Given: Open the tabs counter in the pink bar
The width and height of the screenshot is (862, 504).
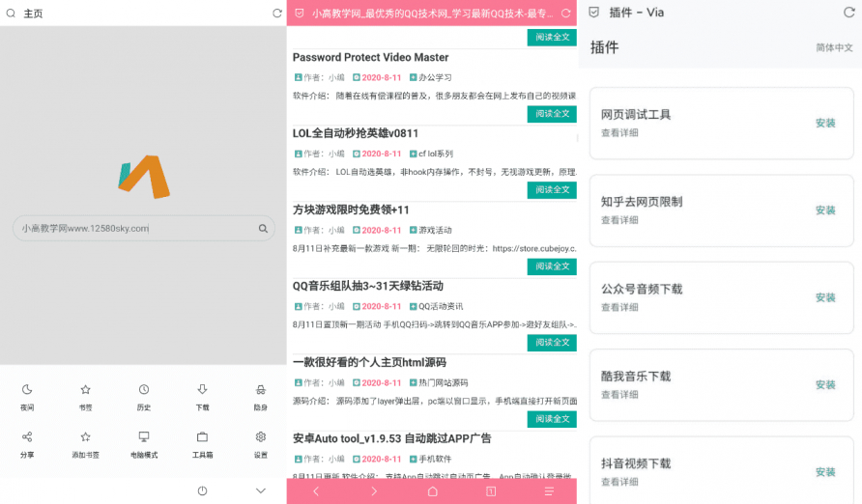Looking at the screenshot, I should pos(491,491).
